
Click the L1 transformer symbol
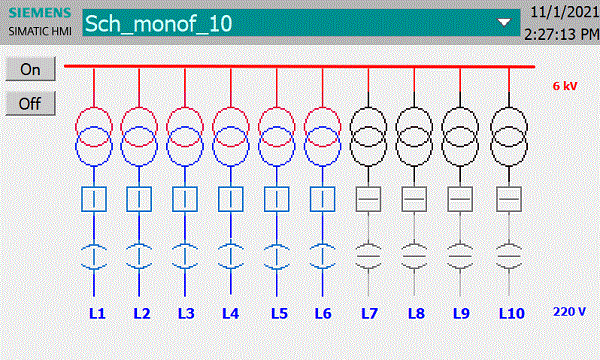[x=94, y=137]
